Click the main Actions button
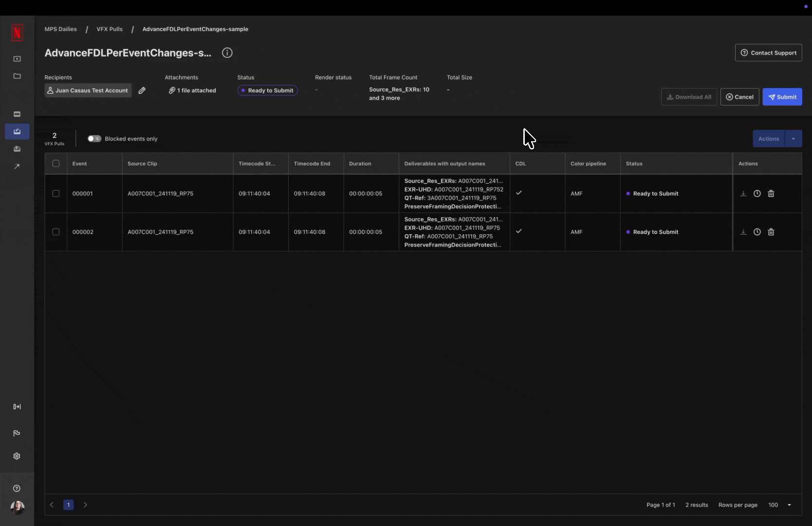This screenshot has width=812, height=526. pos(769,139)
